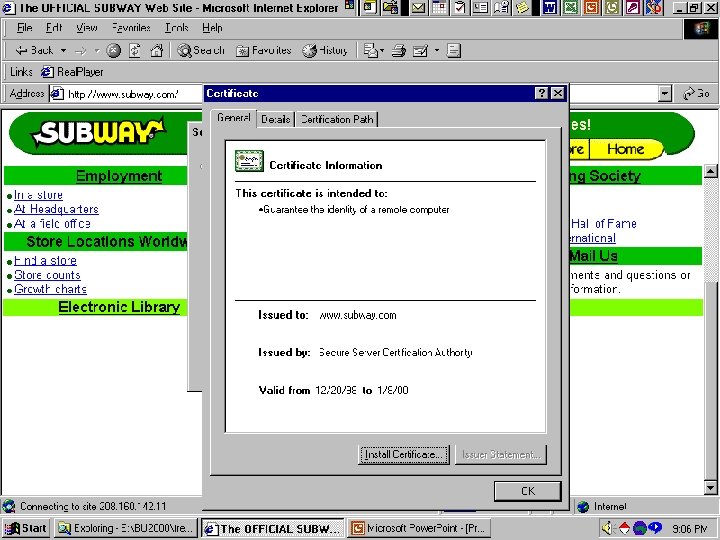The image size is (720, 540).
Task: Click the 'Issued to' value www.subway.com
Action: [358, 315]
